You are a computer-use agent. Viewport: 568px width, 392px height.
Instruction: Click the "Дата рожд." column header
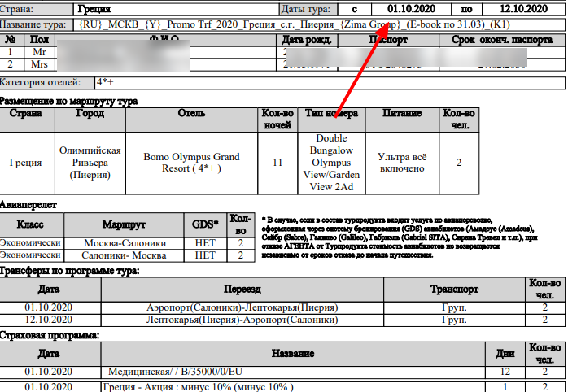[307, 40]
